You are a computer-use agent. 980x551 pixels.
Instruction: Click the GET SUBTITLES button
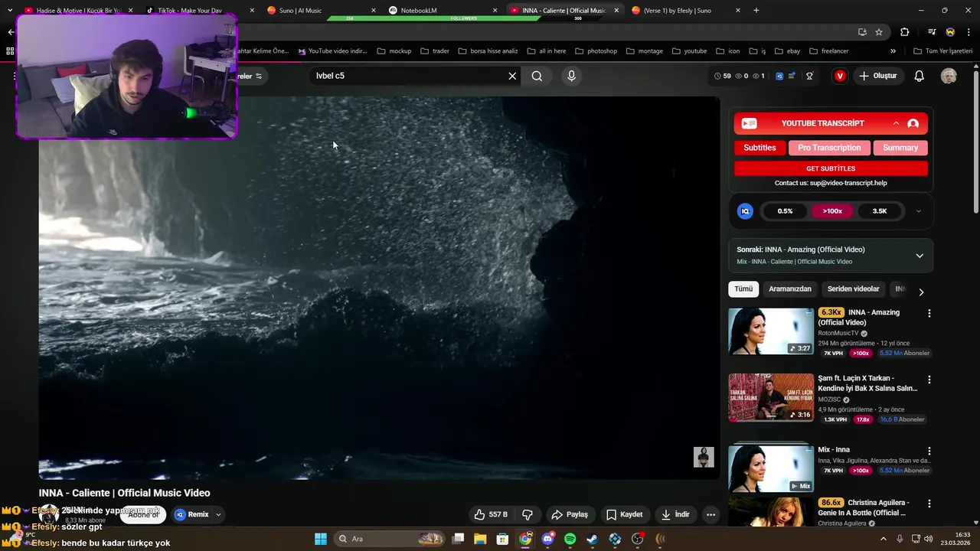tap(831, 168)
